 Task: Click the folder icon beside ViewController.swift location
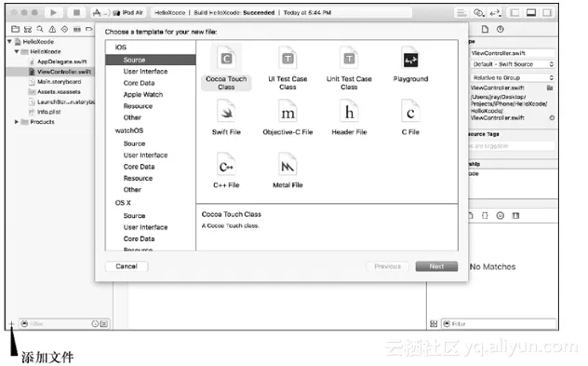550,88
